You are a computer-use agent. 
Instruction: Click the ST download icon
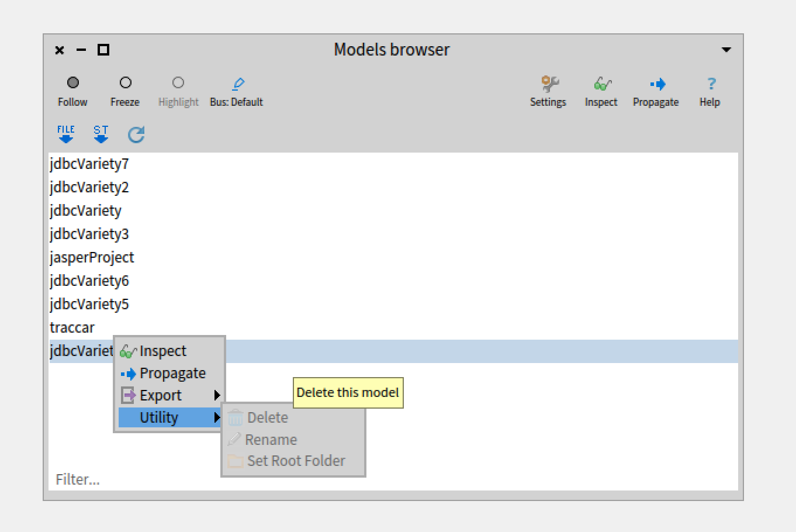click(x=101, y=134)
